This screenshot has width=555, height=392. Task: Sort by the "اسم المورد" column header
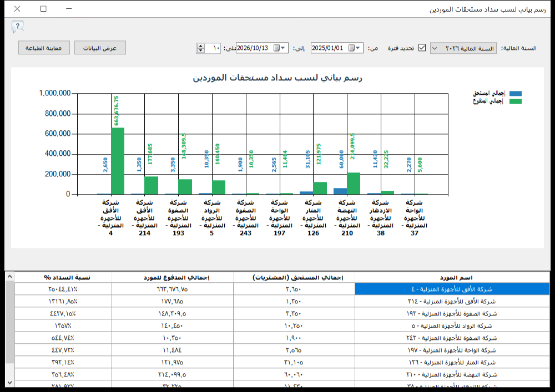[452, 277]
